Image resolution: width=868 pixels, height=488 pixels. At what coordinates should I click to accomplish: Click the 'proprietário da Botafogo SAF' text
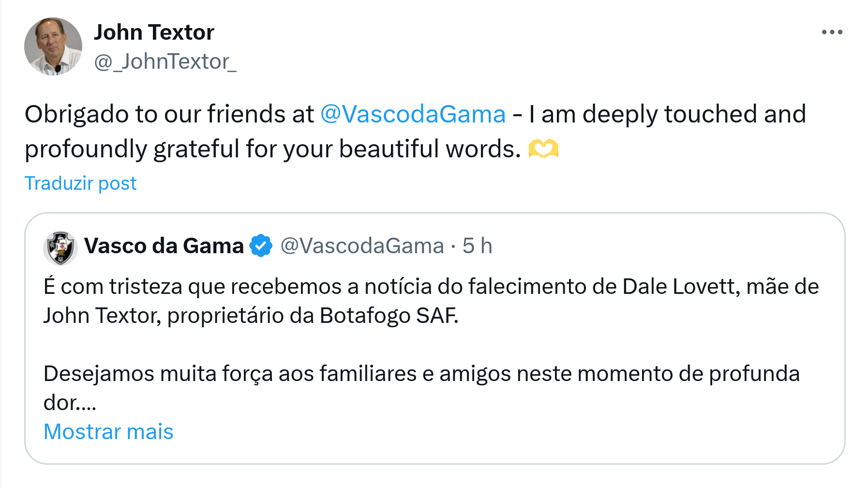coord(313,316)
